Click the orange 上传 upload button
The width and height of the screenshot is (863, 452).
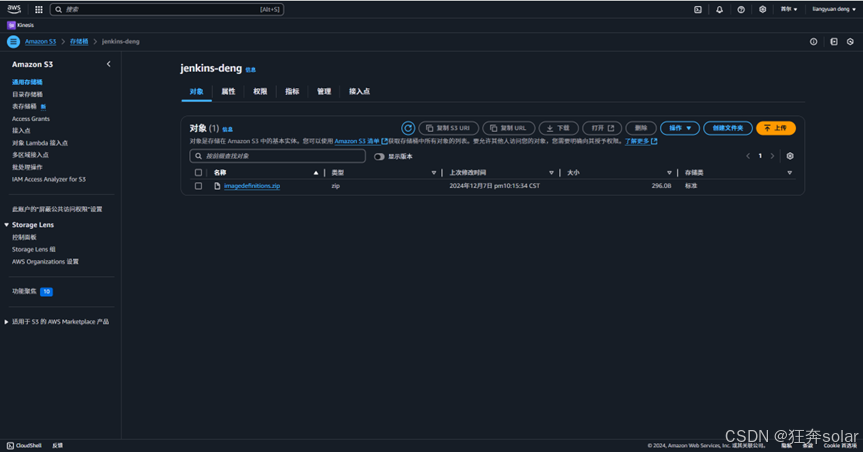coord(775,128)
